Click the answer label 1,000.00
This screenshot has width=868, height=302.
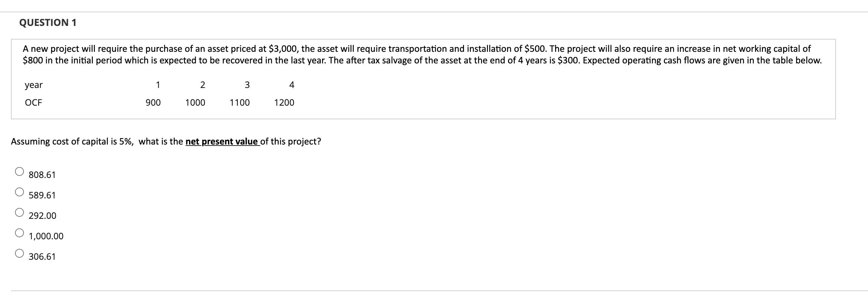coord(45,236)
